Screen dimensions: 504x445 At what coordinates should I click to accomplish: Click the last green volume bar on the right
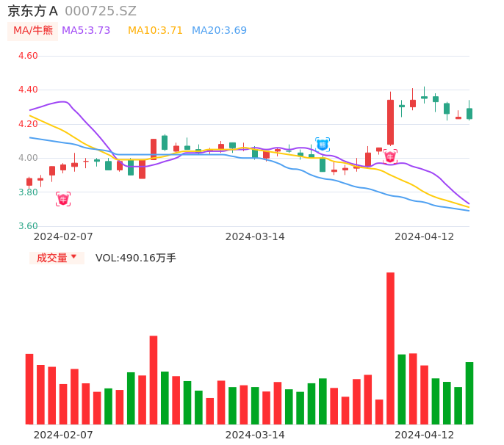click(469, 393)
